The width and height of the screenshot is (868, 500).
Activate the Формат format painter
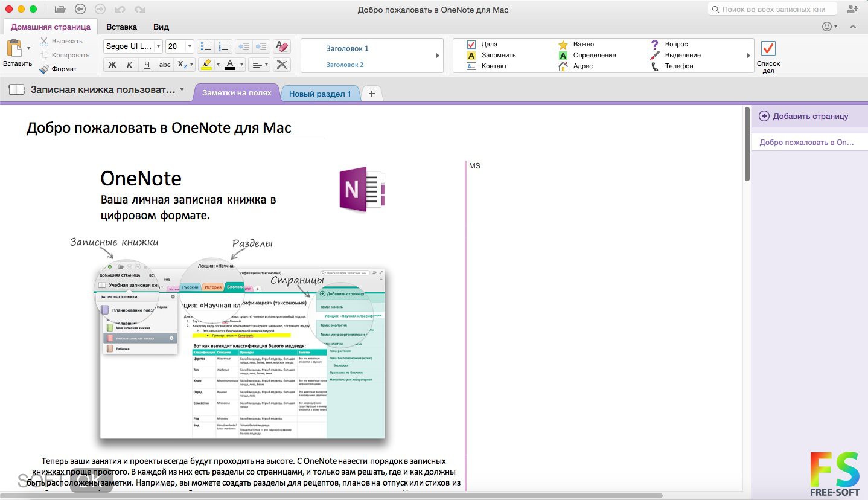(58, 69)
